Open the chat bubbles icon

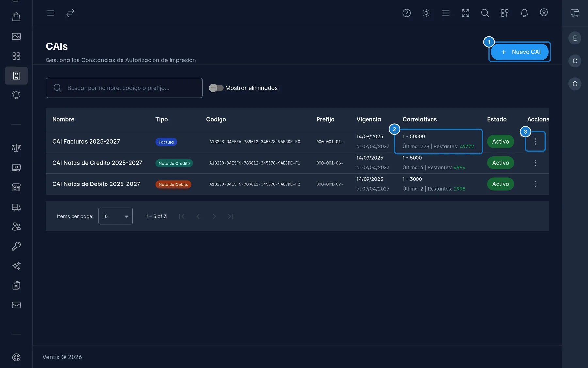point(575,13)
